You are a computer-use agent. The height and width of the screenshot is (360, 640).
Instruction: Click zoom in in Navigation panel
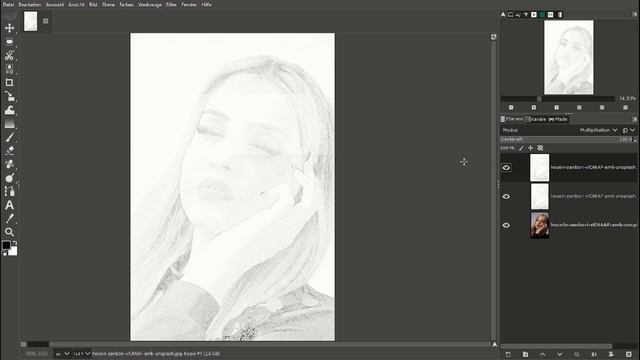[534, 107]
